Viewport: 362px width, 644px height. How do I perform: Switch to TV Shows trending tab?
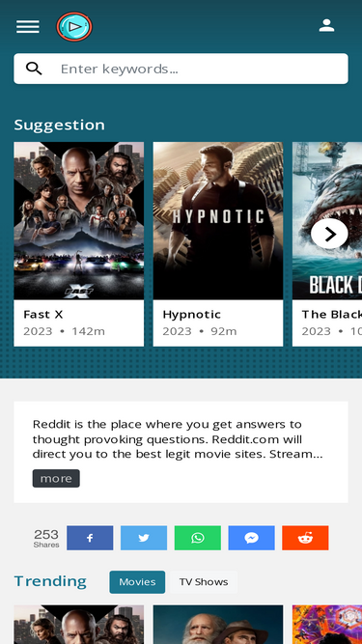[x=204, y=582]
